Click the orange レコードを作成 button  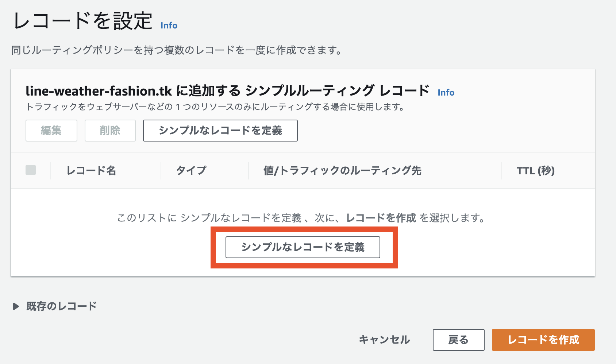tap(543, 340)
